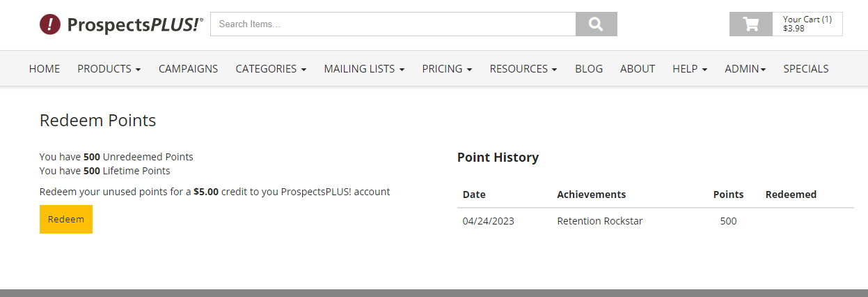
Task: Open the shopping cart icon
Action: (751, 24)
